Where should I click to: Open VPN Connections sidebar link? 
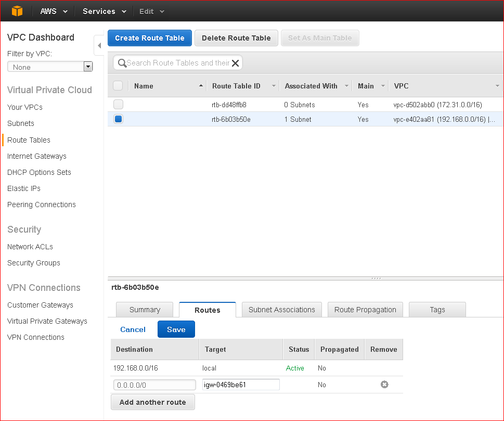click(x=36, y=337)
